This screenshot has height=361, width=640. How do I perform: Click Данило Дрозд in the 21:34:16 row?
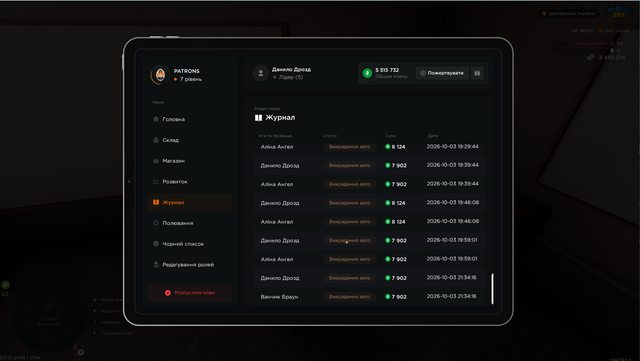point(280,278)
